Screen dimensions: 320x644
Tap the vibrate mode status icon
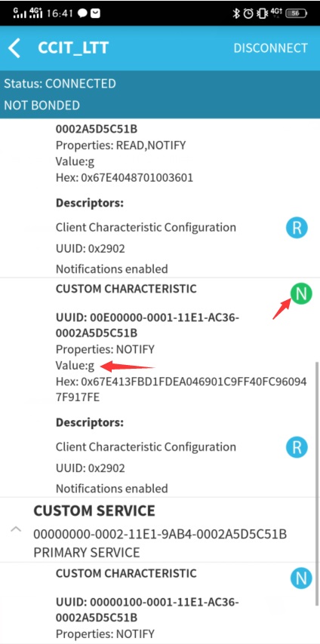coord(262,14)
